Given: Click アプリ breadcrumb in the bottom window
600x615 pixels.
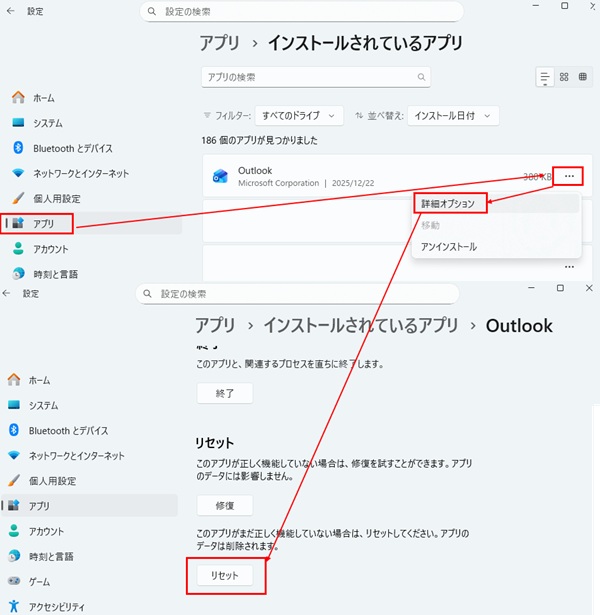Looking at the screenshot, I should 215,326.
